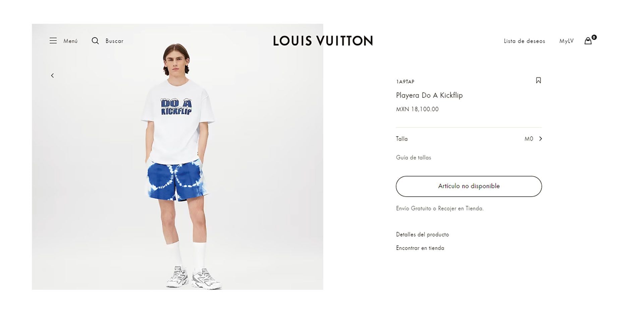Go to previous image with left chevron
This screenshot has width=644, height=314.
click(52, 76)
